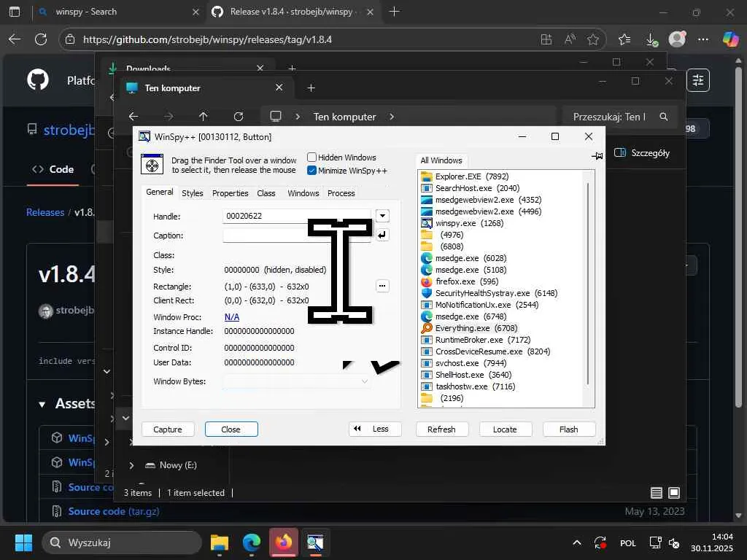Click the Caption text field

point(296,236)
